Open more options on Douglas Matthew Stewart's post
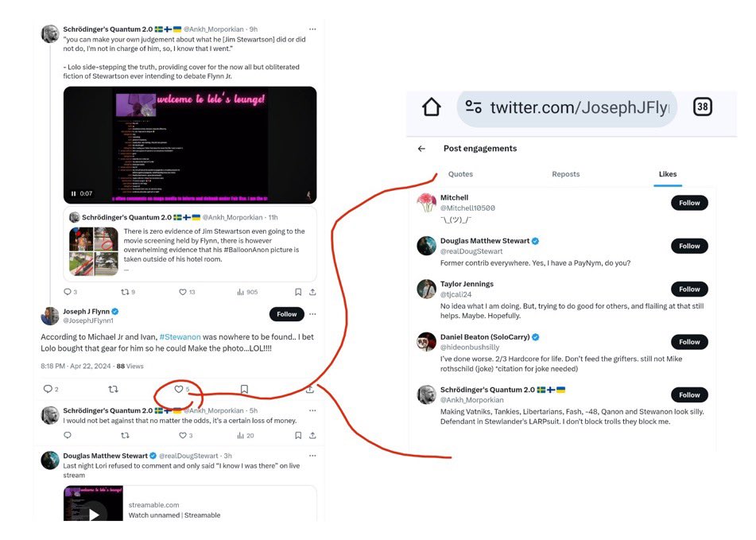This screenshot has height=540, width=756. [312, 456]
